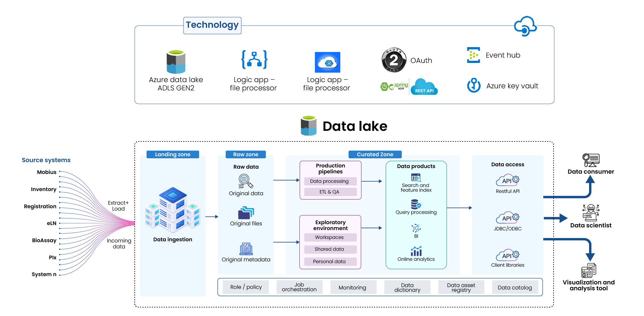
Task: Select the Curated Zone header tab
Action: [x=375, y=154]
